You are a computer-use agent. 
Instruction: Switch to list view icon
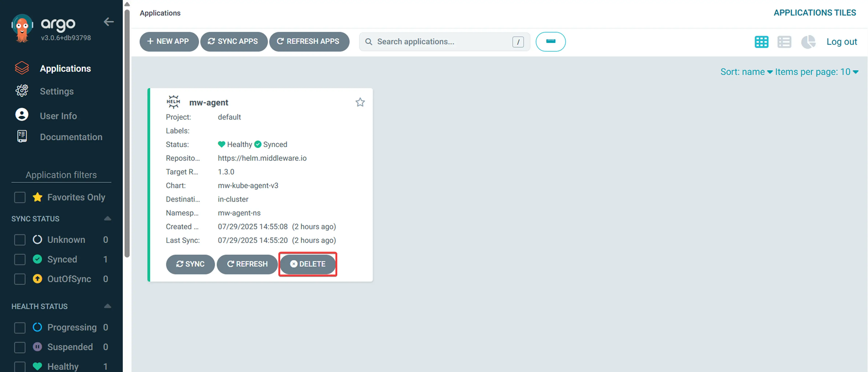[x=784, y=42]
